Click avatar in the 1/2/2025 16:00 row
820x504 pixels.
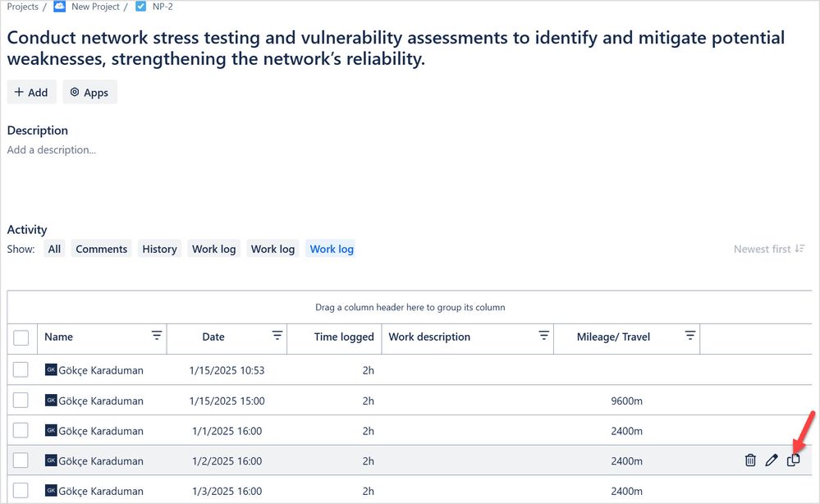coord(51,460)
